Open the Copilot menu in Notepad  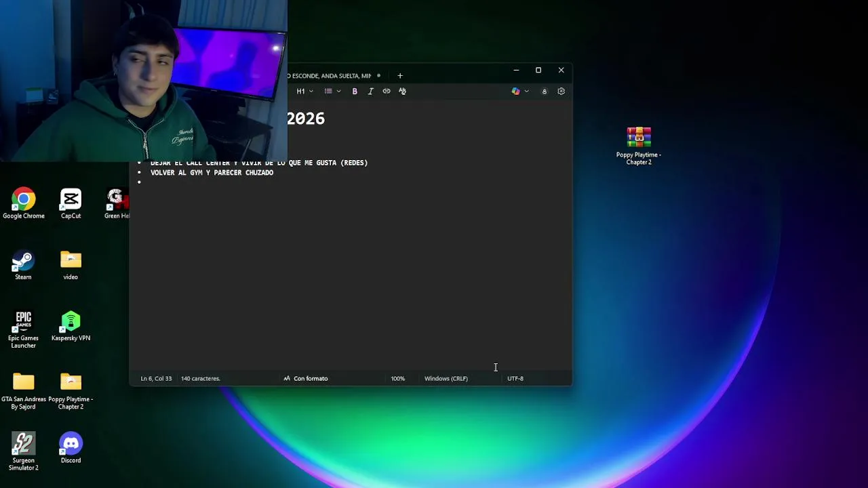(520, 91)
